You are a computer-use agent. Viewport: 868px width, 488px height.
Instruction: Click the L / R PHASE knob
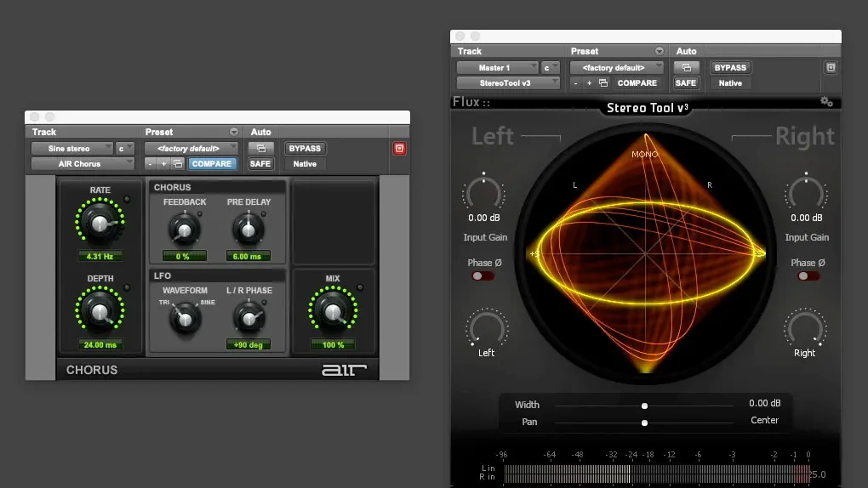248,318
